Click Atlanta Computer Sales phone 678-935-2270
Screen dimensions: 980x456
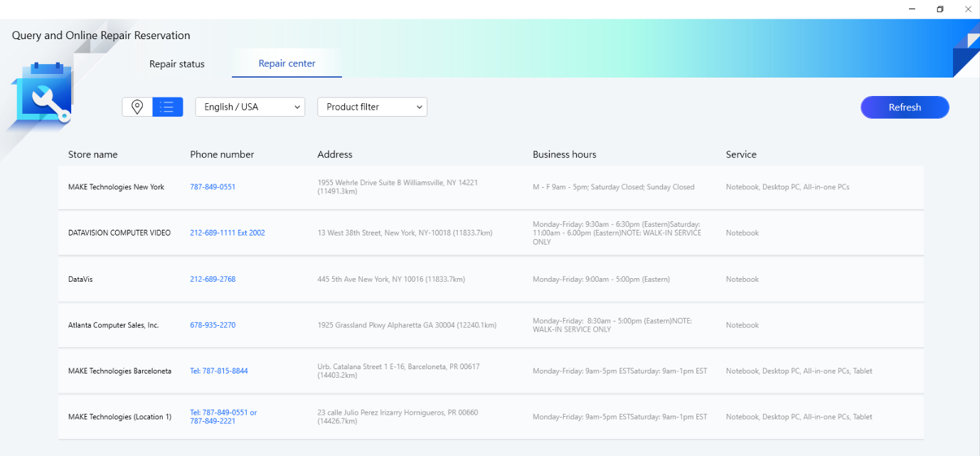click(x=213, y=325)
